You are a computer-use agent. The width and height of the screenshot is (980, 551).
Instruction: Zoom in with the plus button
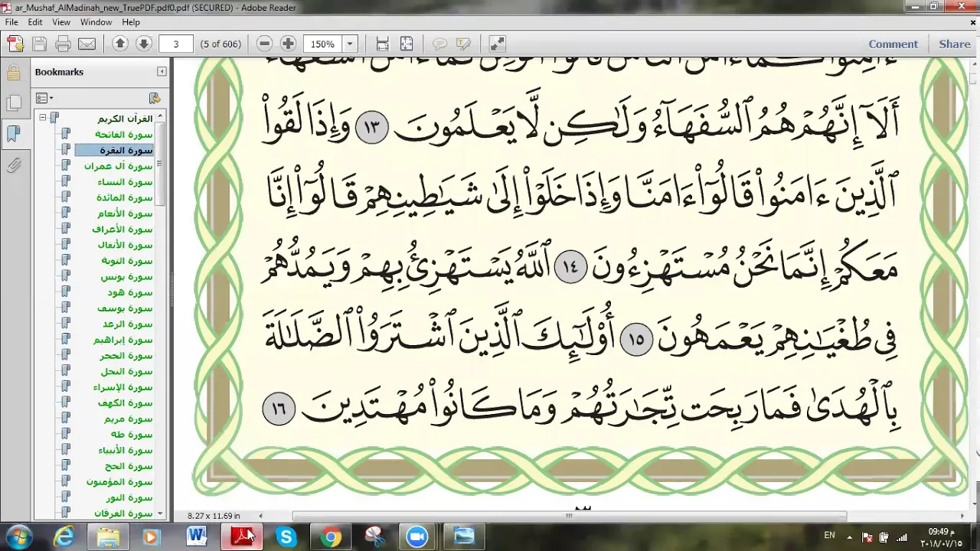coord(288,44)
